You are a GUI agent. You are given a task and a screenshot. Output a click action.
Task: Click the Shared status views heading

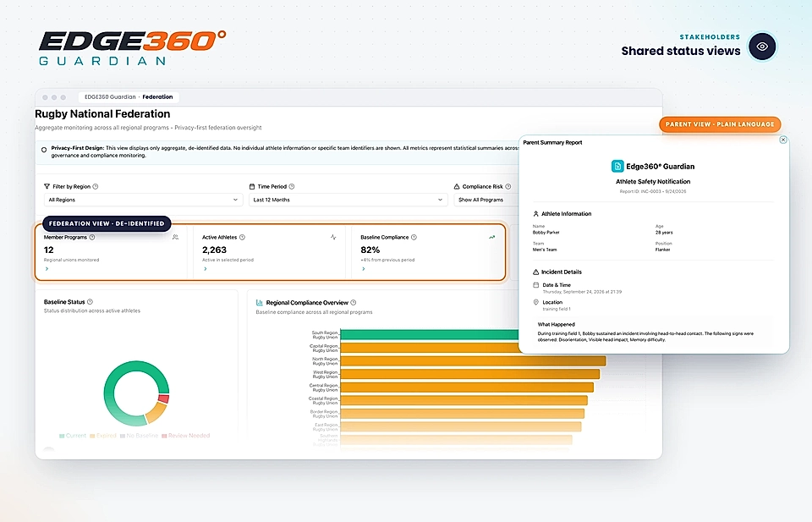point(681,51)
